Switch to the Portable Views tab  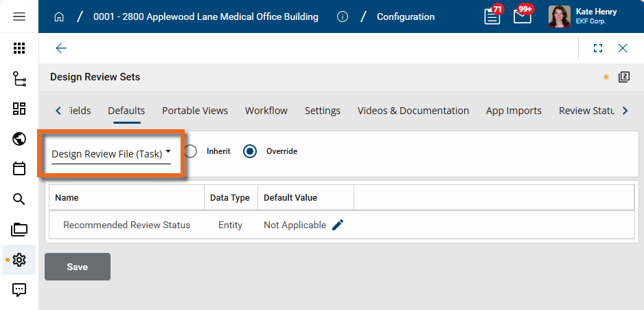(x=195, y=111)
